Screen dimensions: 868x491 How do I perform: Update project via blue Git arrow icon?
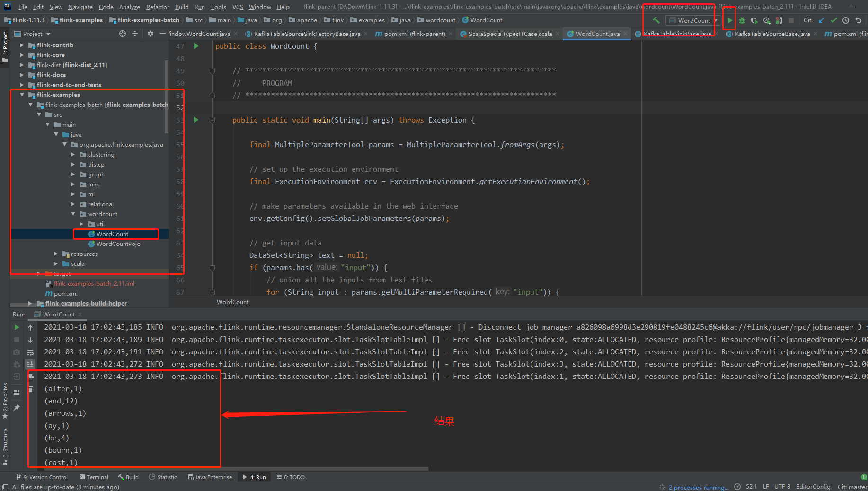coord(821,21)
